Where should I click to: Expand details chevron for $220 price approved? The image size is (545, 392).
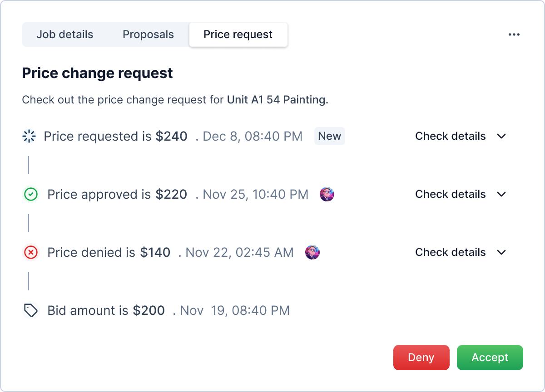tap(501, 194)
